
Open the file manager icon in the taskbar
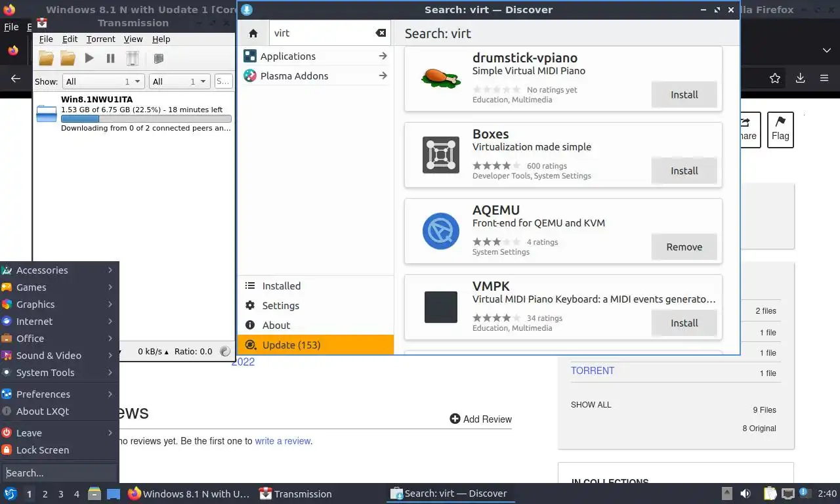(94, 493)
